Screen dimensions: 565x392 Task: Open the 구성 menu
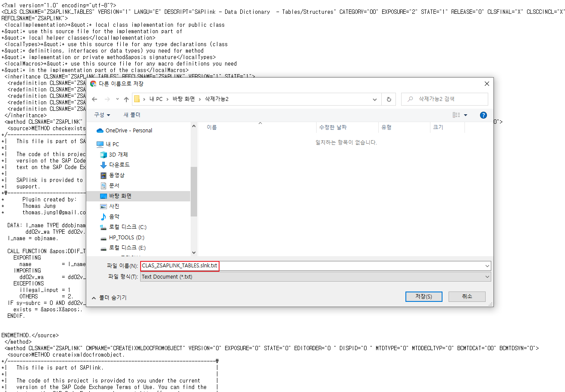(x=102, y=115)
